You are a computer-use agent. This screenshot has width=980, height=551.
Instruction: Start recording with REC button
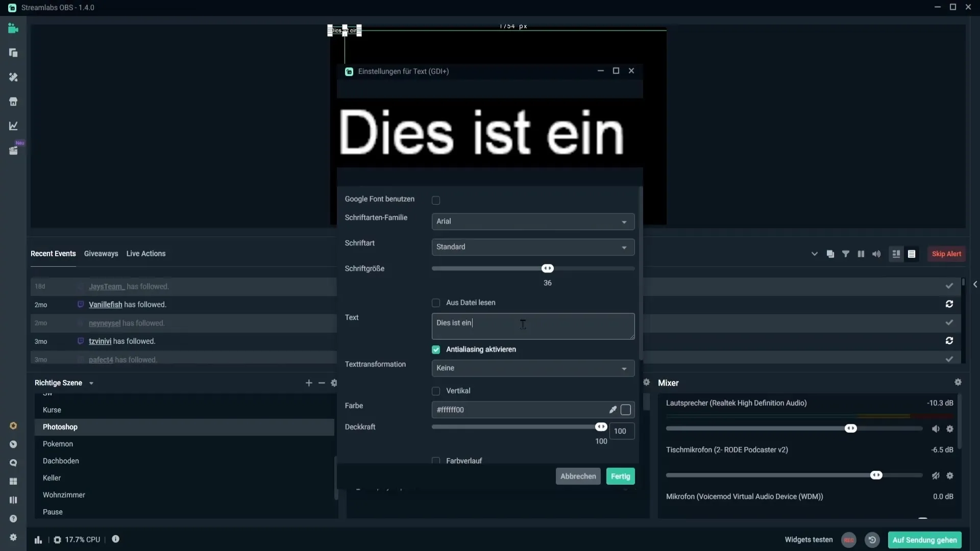pos(849,540)
